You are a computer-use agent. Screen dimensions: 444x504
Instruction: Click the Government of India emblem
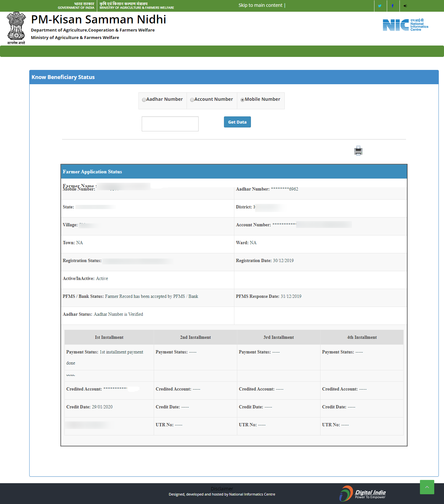16,28
